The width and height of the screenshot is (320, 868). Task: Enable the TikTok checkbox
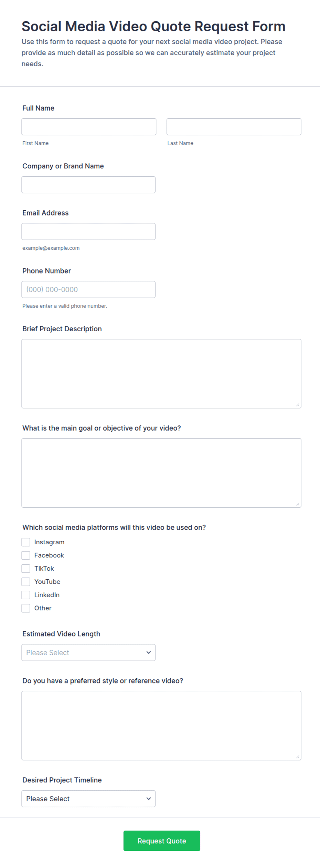[x=26, y=569]
